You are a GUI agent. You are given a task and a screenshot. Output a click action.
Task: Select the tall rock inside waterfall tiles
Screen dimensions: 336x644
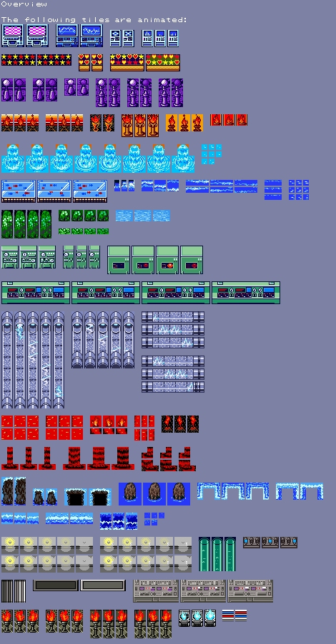tap(14, 491)
